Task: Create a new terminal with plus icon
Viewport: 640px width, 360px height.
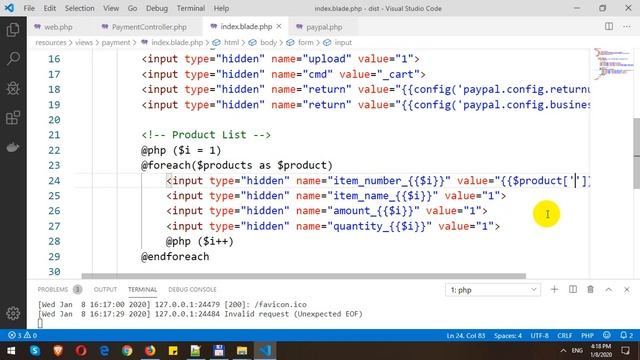Action: (x=554, y=289)
